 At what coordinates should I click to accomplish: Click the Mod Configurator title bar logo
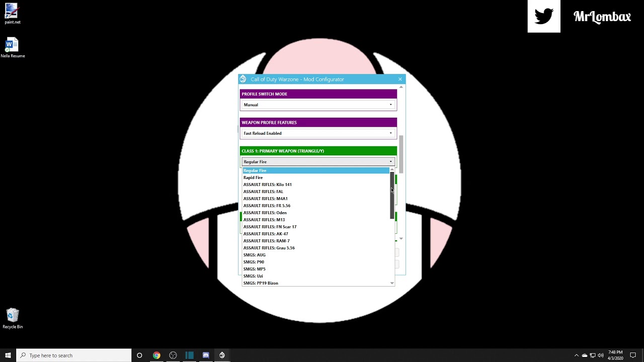243,79
